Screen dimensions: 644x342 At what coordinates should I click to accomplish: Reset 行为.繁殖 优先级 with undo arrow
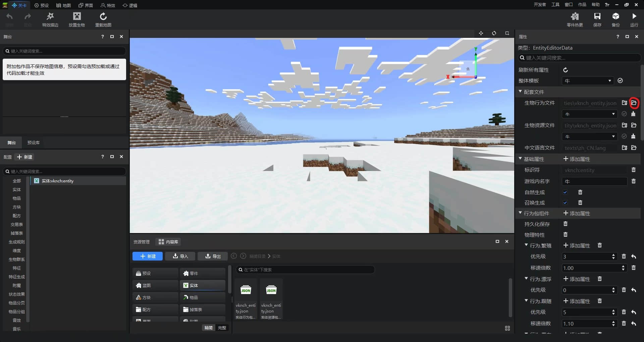(634, 256)
